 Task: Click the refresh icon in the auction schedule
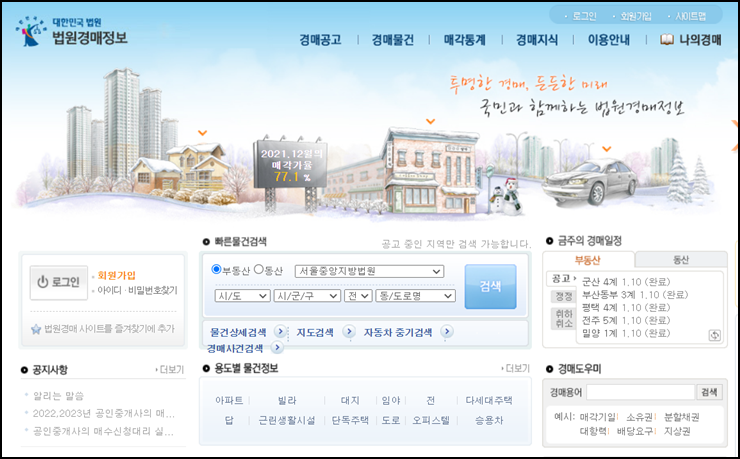(715, 335)
